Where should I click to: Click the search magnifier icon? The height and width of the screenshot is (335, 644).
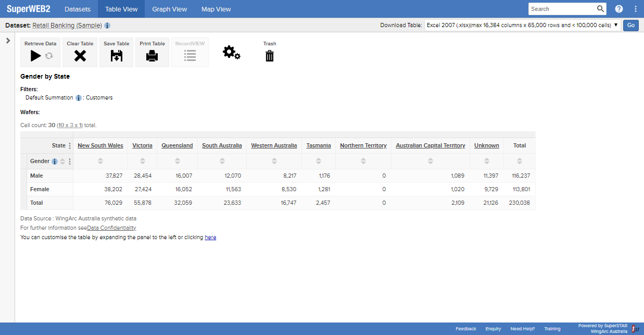click(600, 9)
